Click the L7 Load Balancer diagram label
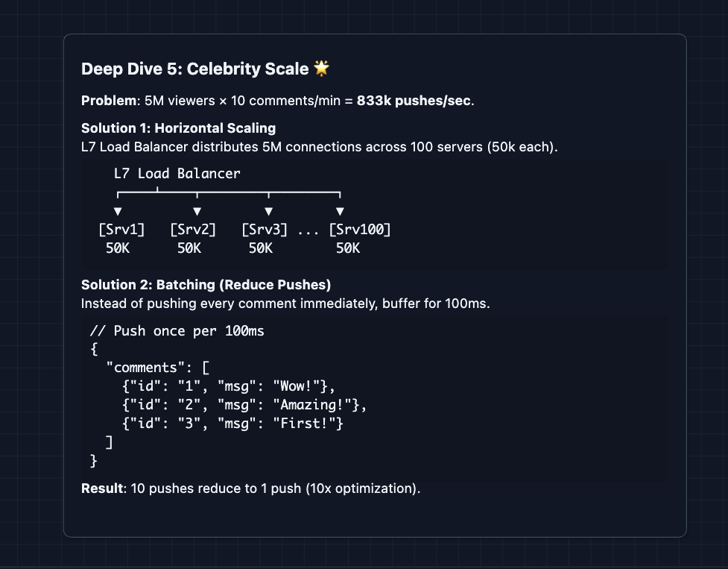Viewport: 728px width, 569px height. [x=177, y=174]
